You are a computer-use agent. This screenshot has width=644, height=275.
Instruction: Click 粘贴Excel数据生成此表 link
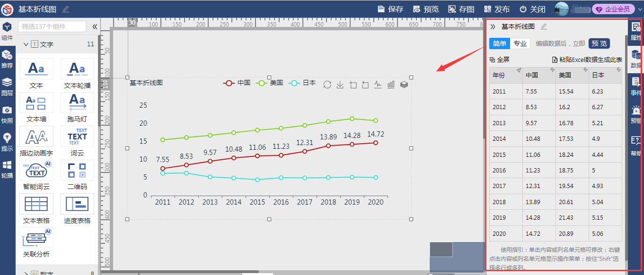(588, 60)
